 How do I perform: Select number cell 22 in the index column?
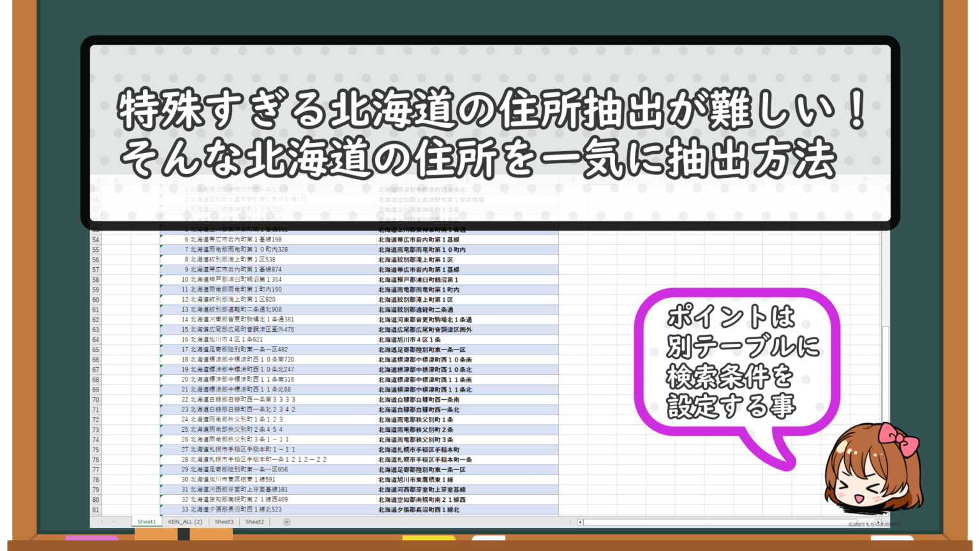coord(185,400)
